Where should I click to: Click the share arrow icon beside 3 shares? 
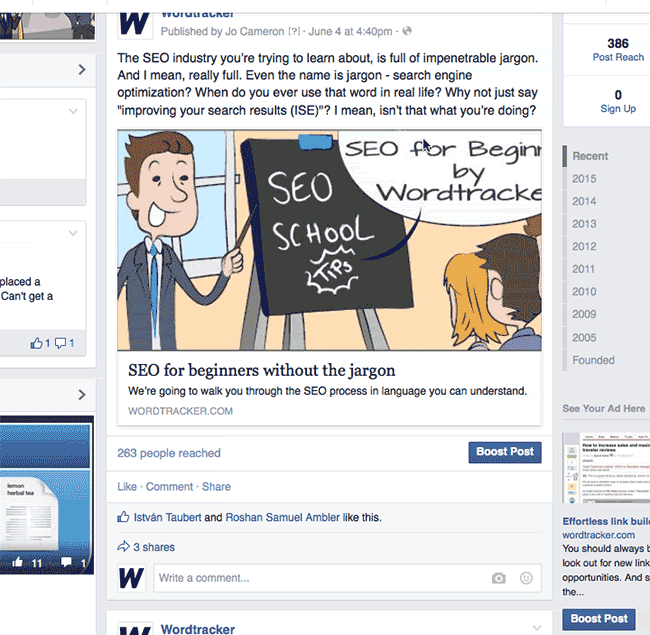tap(123, 546)
